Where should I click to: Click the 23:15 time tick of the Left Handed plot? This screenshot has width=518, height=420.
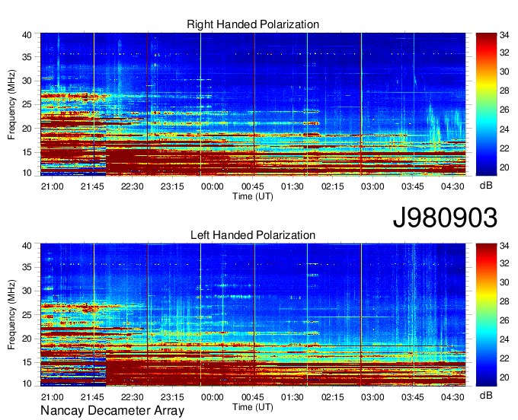point(172,397)
